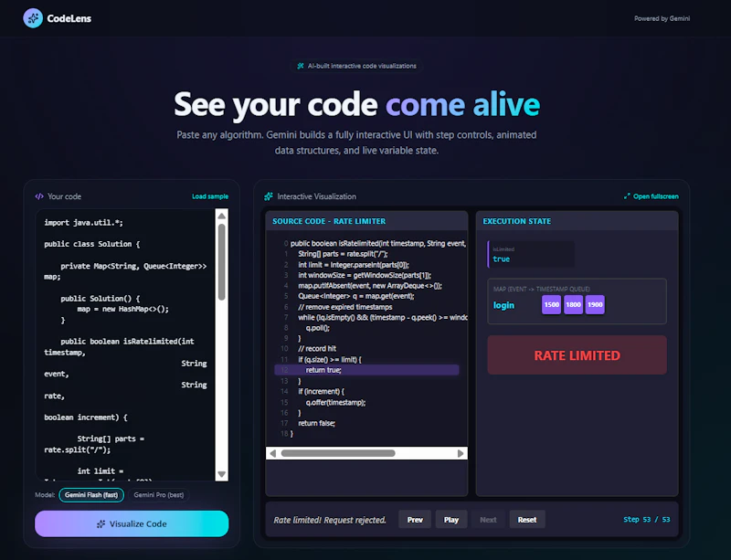Click the left arrow of the source code horizontal scrollbar

(x=272, y=453)
